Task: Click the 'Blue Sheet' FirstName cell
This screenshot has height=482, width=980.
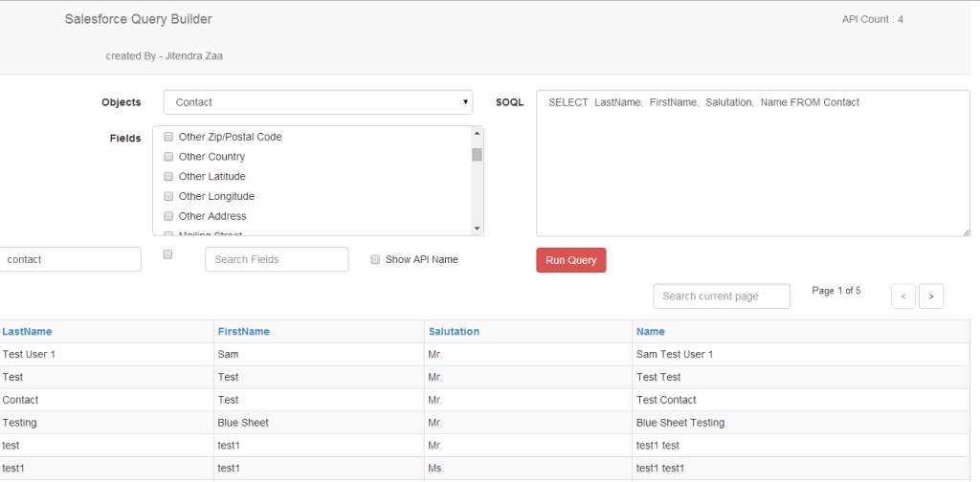Action: coord(319,423)
